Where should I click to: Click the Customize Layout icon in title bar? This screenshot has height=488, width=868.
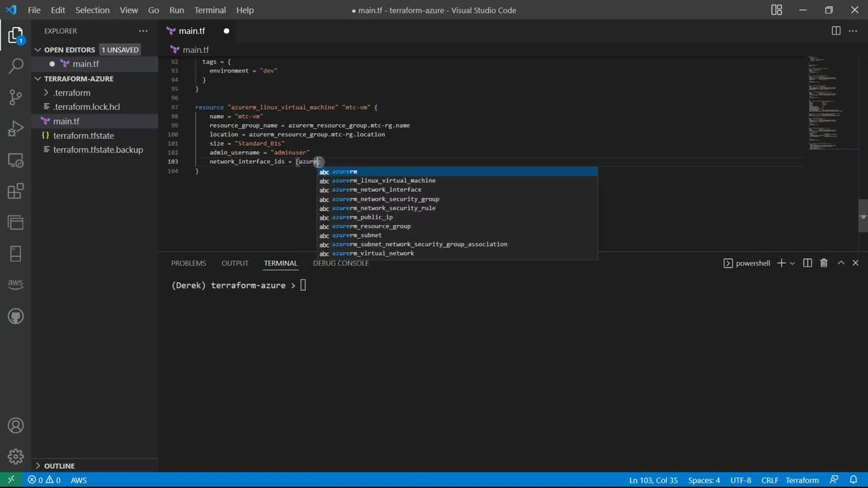[x=776, y=9]
